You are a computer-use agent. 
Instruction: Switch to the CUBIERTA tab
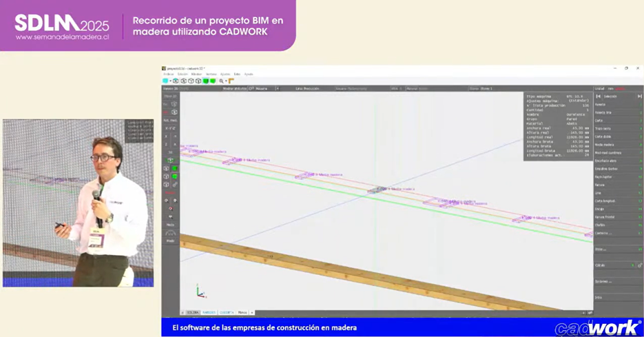[227, 312]
